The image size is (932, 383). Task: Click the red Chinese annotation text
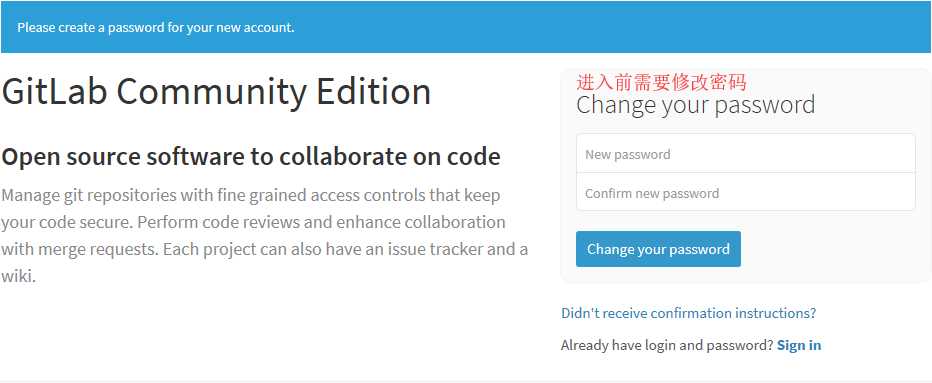pyautogui.click(x=661, y=82)
